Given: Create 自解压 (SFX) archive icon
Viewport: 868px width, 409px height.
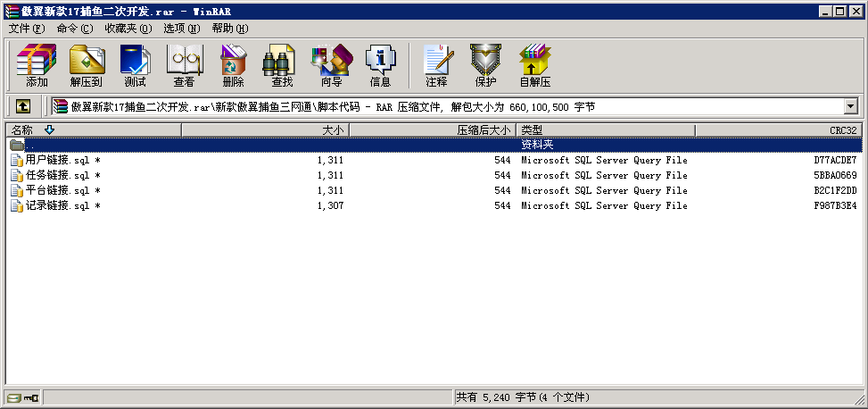Looking at the screenshot, I should point(535,66).
